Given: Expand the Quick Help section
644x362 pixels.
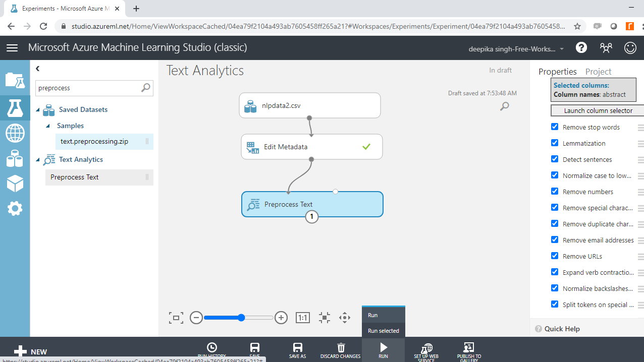Looking at the screenshot, I should 557,329.
